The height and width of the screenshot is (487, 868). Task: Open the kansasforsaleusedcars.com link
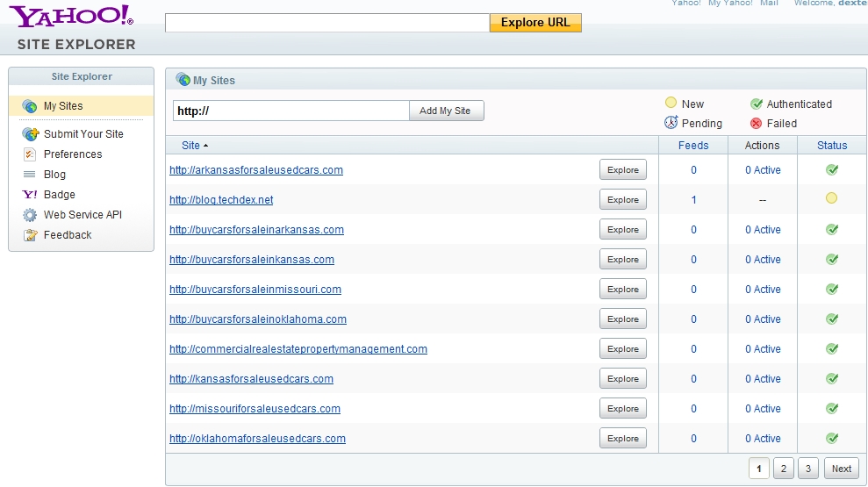[x=251, y=379]
